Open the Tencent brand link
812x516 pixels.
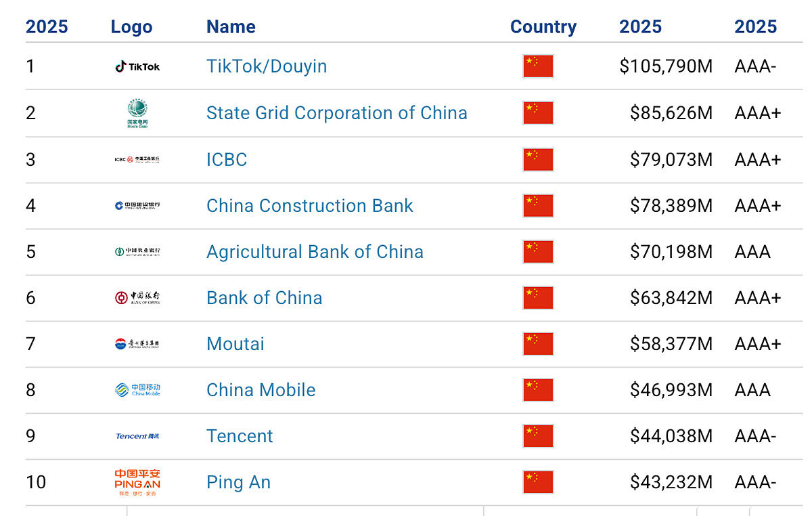tap(240, 436)
